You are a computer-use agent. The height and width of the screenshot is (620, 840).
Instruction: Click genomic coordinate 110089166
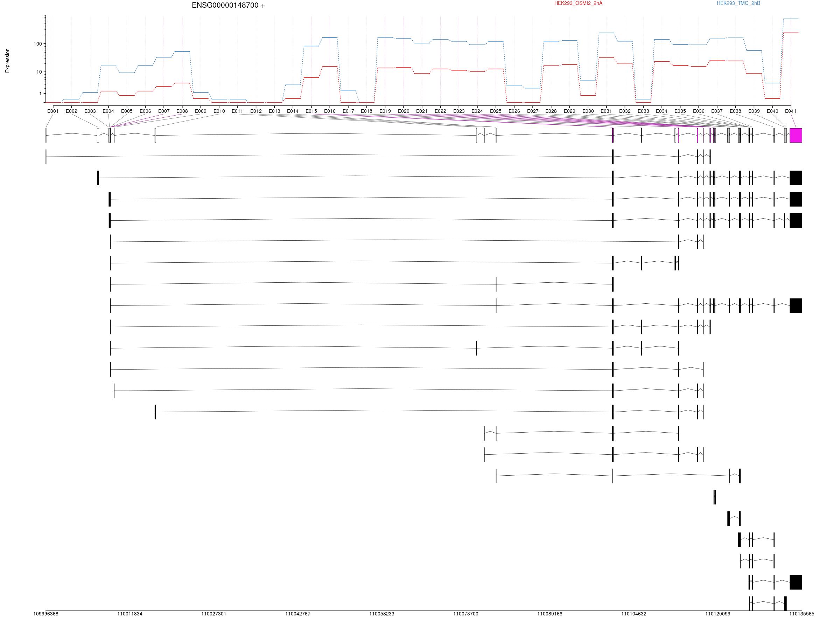(x=550, y=614)
